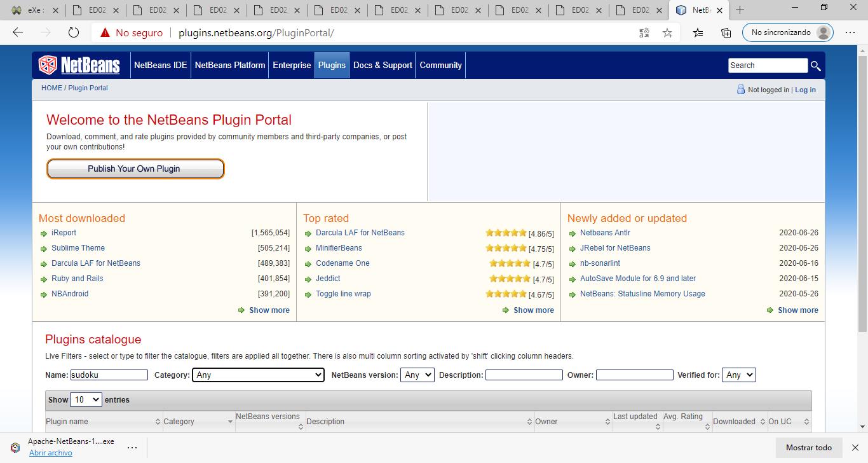Open Jeddict plugin link
The image size is (868, 463).
click(x=328, y=279)
